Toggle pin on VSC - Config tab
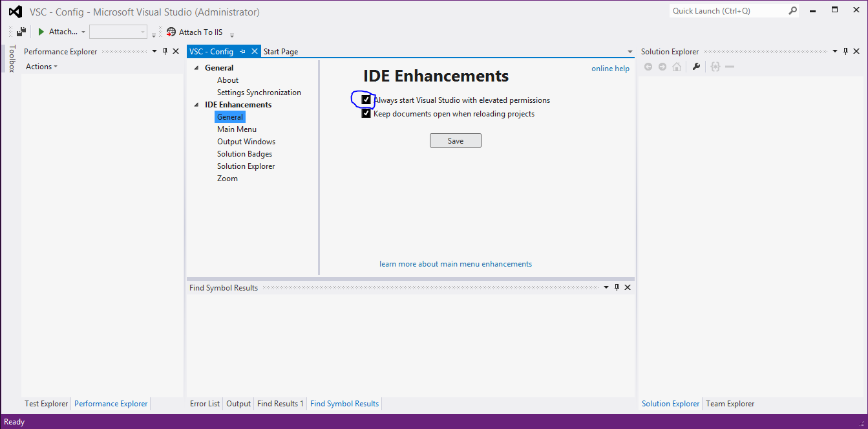This screenshot has width=868, height=429. pyautogui.click(x=243, y=52)
